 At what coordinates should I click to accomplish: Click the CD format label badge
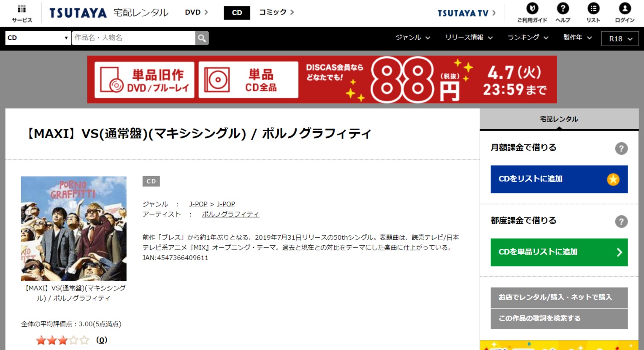pyautogui.click(x=151, y=181)
